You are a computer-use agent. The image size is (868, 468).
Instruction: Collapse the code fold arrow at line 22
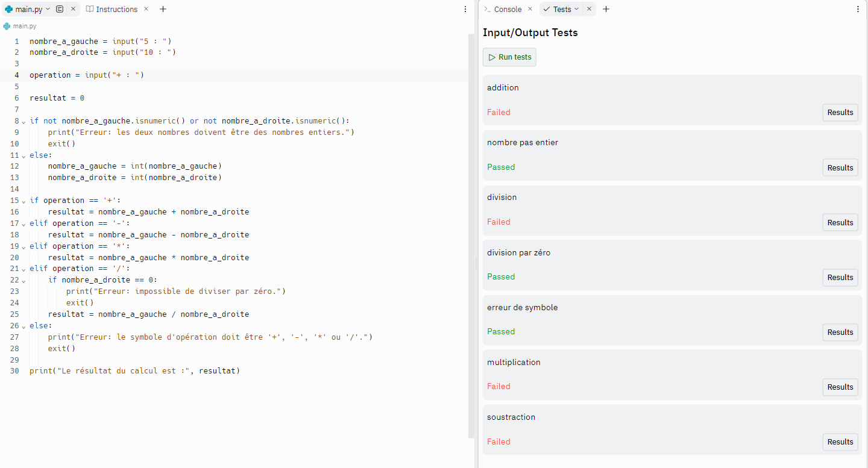[x=24, y=280]
